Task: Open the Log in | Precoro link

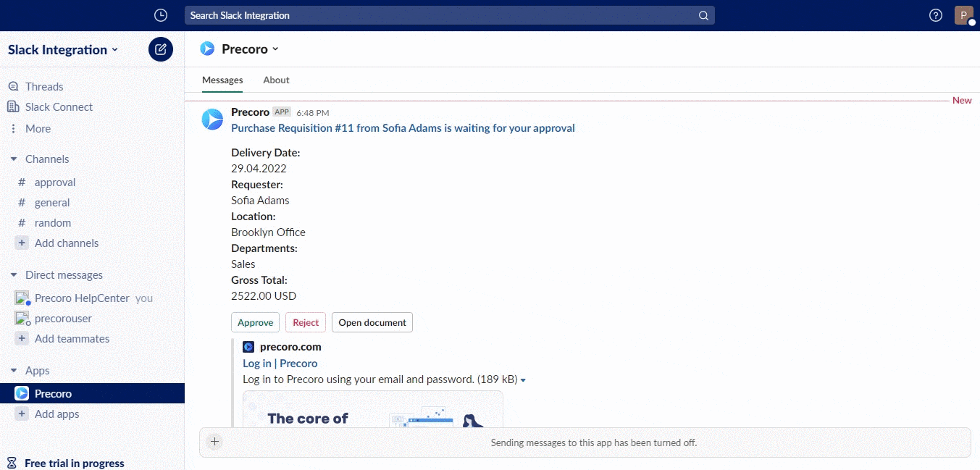Action: [280, 364]
